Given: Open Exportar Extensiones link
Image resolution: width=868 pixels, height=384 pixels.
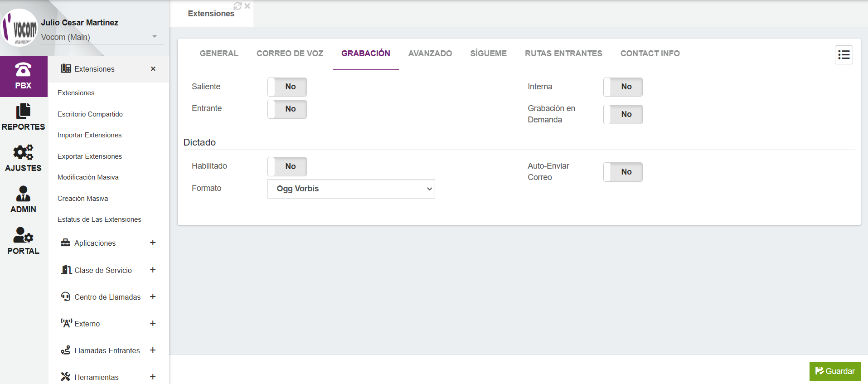Looking at the screenshot, I should 90,156.
